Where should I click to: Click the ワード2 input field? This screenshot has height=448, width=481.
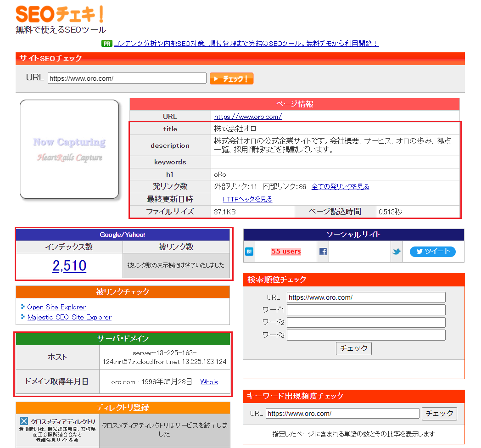tap(366, 323)
